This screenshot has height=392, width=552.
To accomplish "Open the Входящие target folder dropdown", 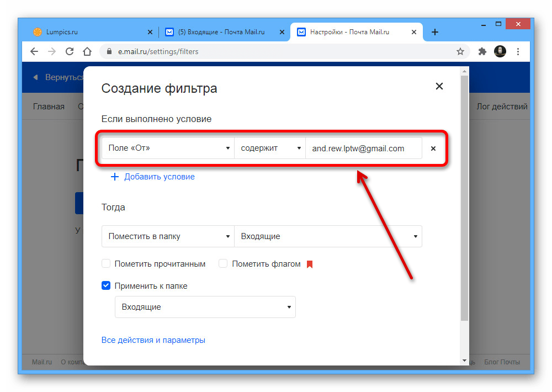I will [328, 236].
